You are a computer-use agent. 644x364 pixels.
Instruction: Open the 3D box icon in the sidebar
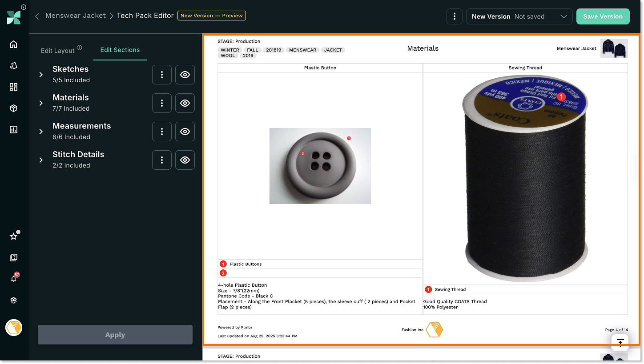tap(13, 108)
